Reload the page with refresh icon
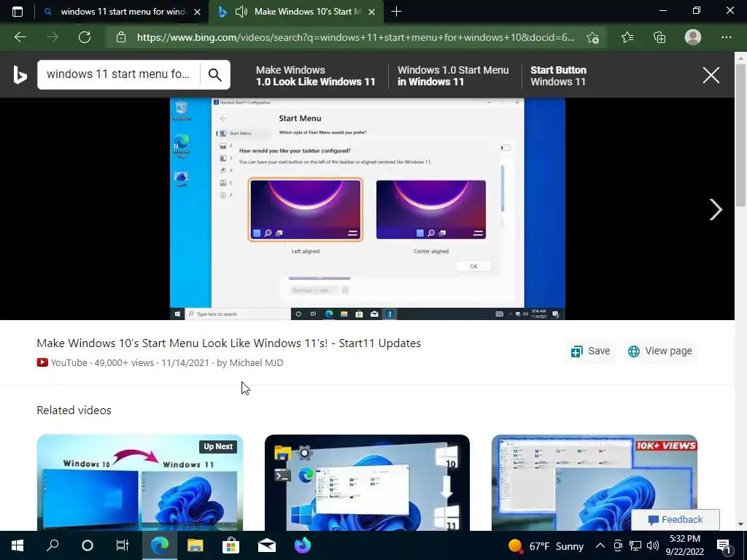The width and height of the screenshot is (747, 560). [85, 37]
